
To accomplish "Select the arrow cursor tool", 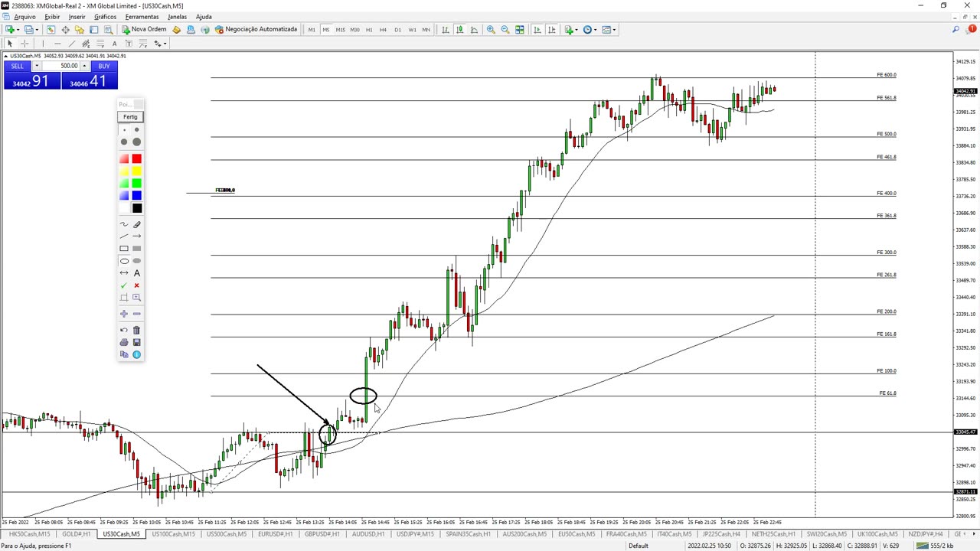I will pyautogui.click(x=10, y=44).
